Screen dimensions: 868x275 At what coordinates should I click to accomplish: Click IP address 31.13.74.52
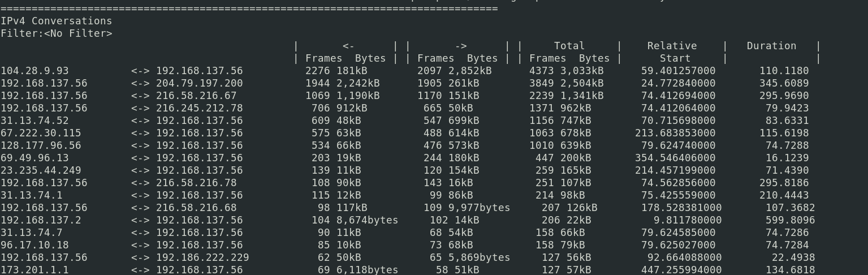coord(34,121)
